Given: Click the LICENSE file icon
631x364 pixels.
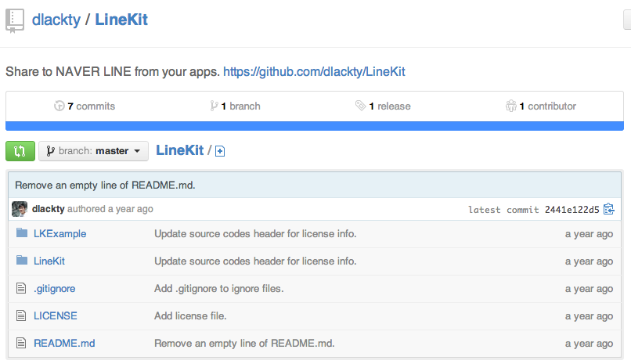Looking at the screenshot, I should 21,315.
